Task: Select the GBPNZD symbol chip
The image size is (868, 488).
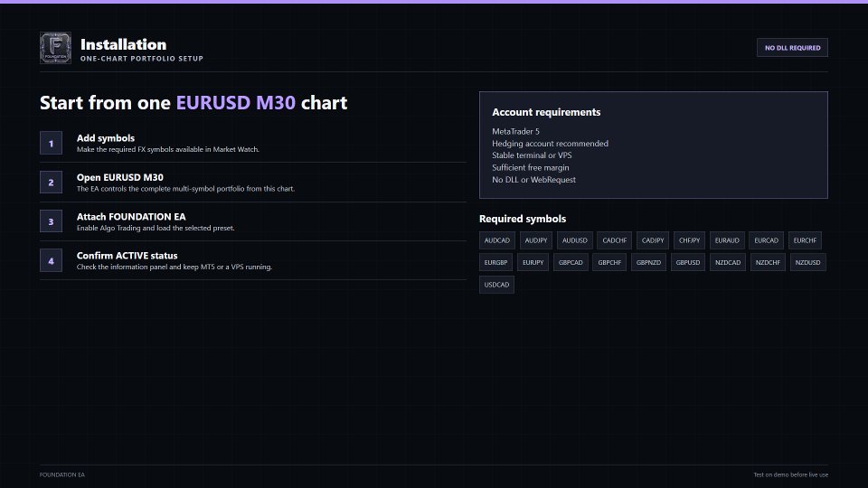Action: pyautogui.click(x=648, y=262)
